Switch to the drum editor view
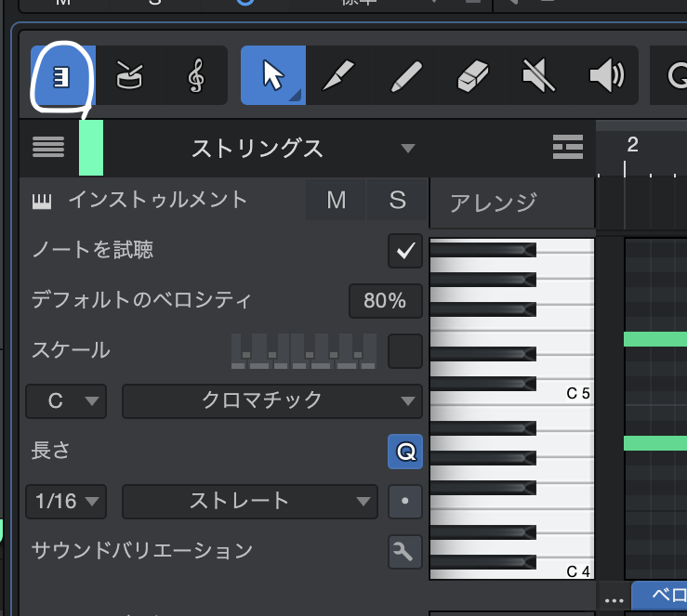 coord(129,75)
